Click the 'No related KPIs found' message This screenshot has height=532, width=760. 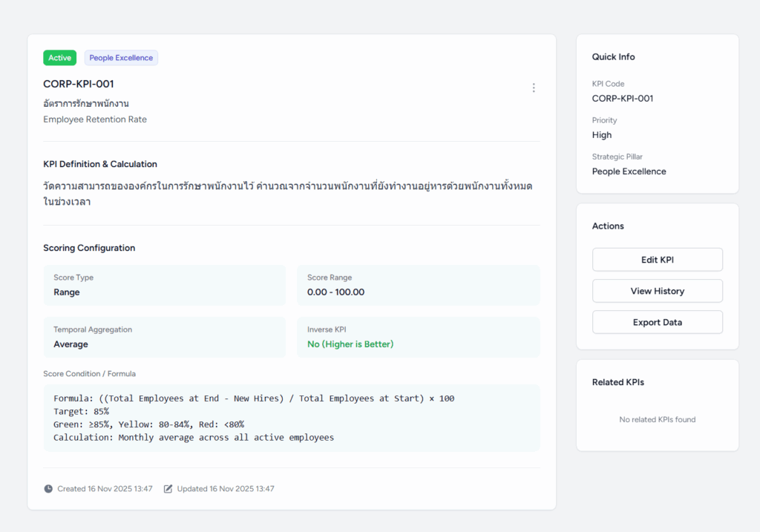657,420
